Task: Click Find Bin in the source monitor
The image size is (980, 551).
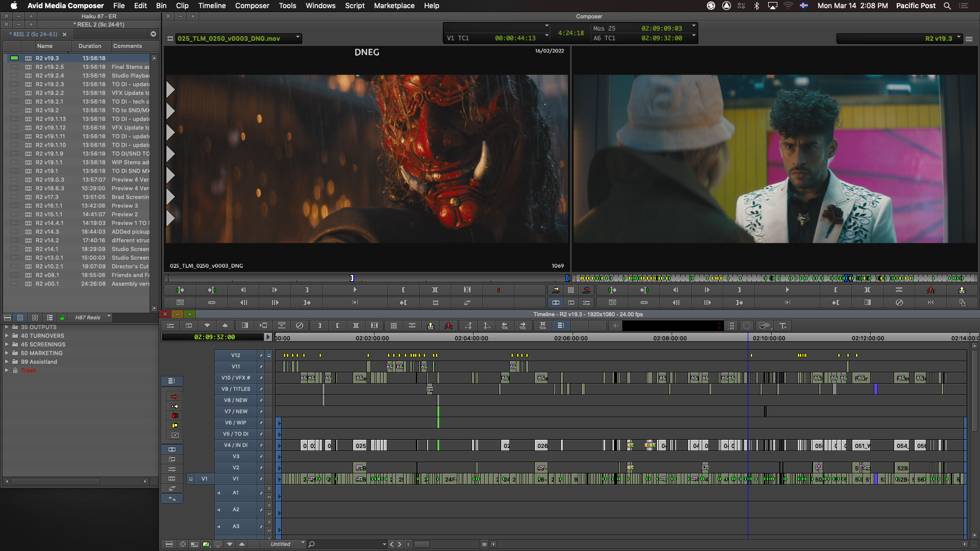Action: pos(180,303)
